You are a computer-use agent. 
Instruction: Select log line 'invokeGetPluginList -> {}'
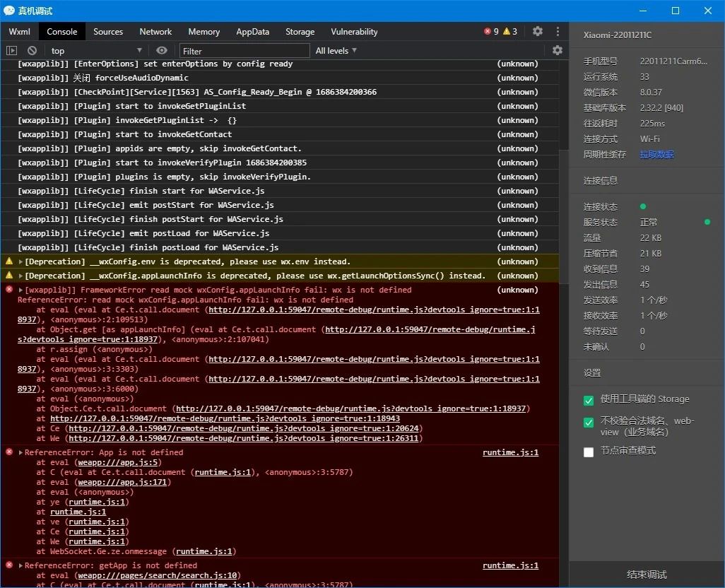279,120
